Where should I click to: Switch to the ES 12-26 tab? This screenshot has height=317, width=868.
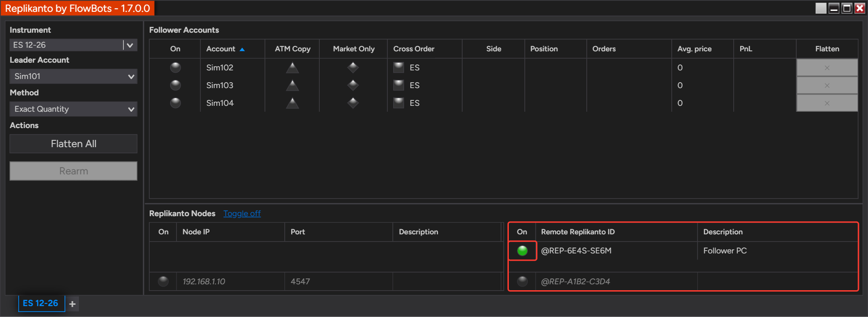click(41, 303)
